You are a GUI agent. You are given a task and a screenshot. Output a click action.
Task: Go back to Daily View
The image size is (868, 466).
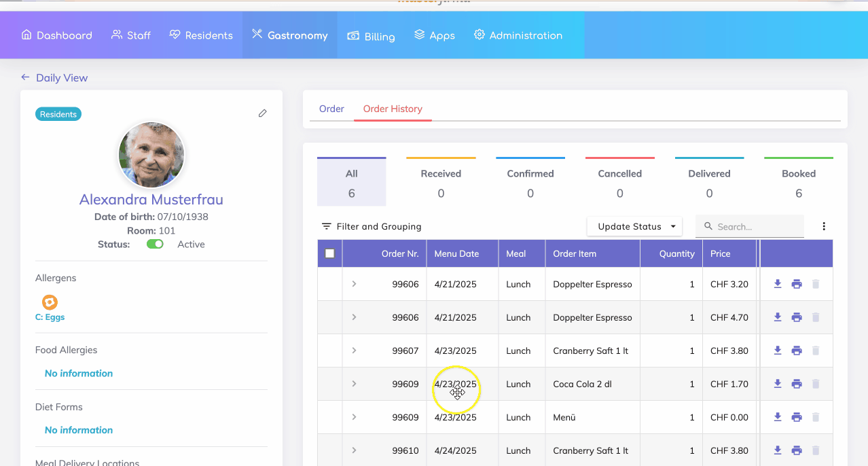coord(54,77)
